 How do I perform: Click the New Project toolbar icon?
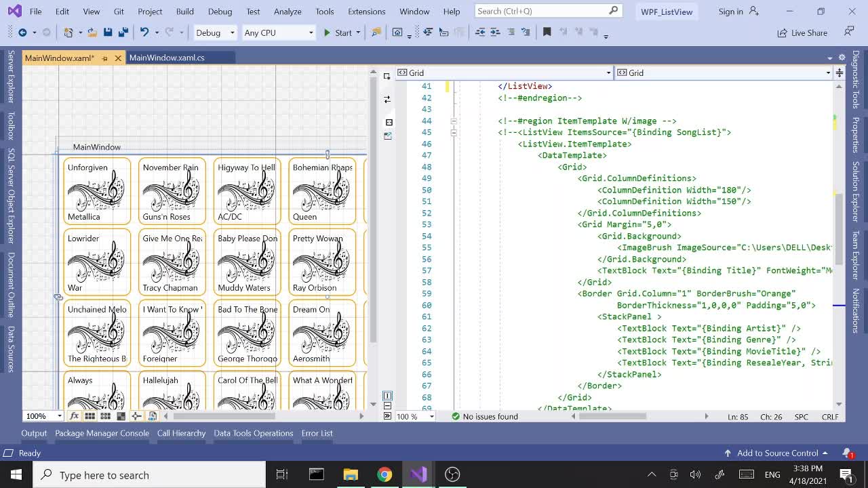coord(68,33)
